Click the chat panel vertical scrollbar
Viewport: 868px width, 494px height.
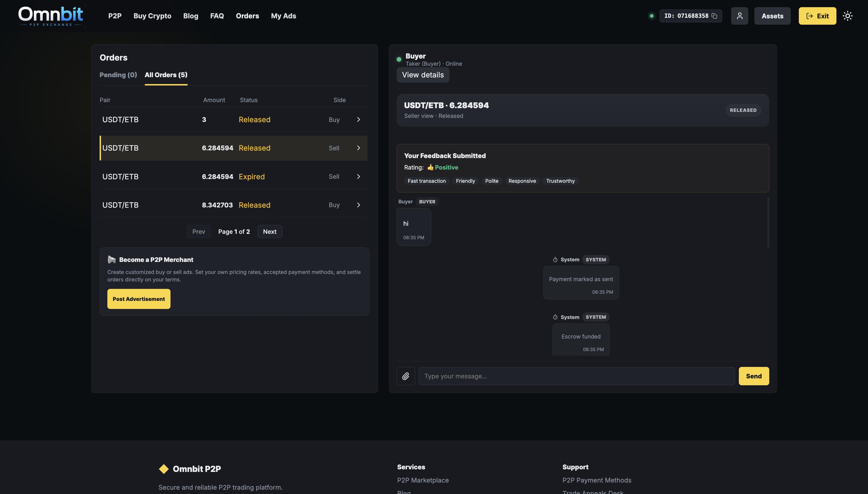coord(768,222)
